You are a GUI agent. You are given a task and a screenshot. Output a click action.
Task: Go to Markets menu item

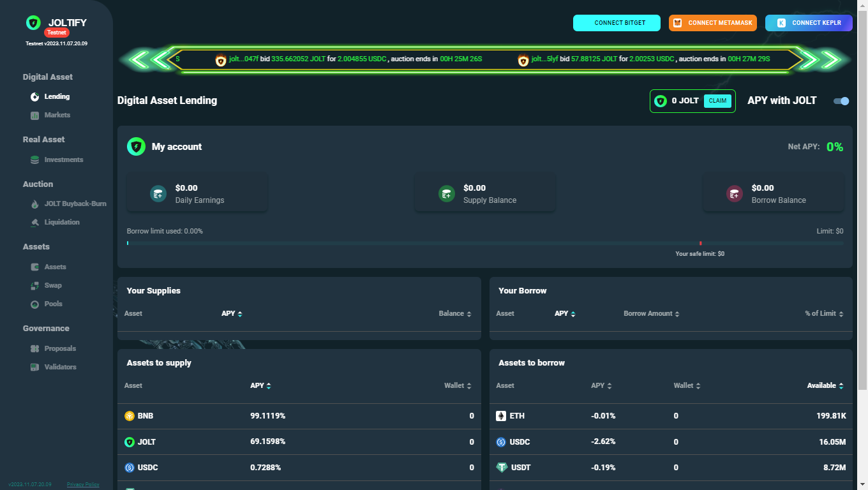[x=57, y=115]
